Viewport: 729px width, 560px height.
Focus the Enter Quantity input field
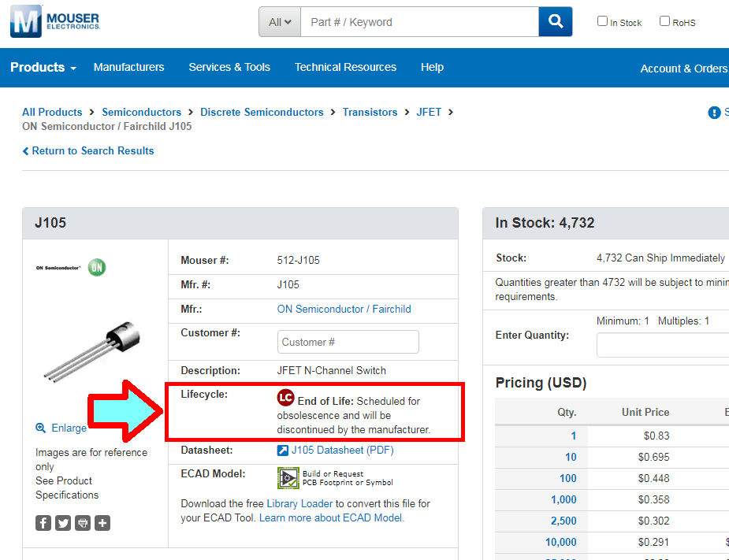point(663,345)
